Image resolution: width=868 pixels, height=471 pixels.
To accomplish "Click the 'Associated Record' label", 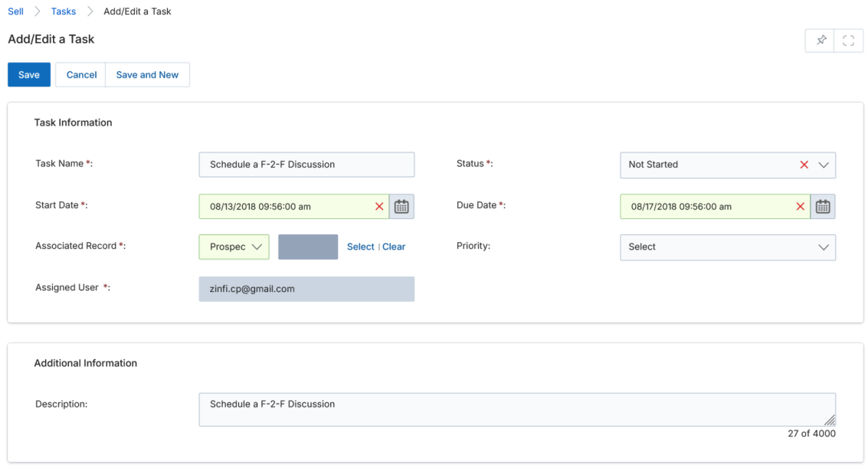I will (76, 246).
